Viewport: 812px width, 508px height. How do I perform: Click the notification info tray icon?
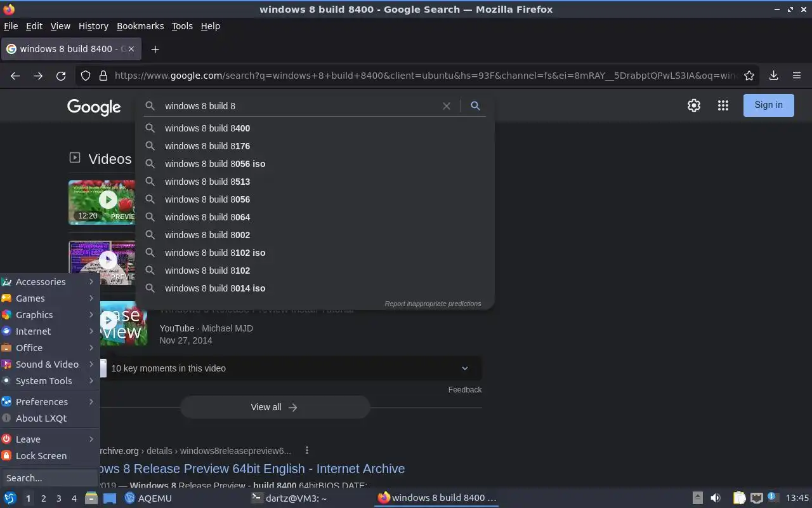[773, 497]
